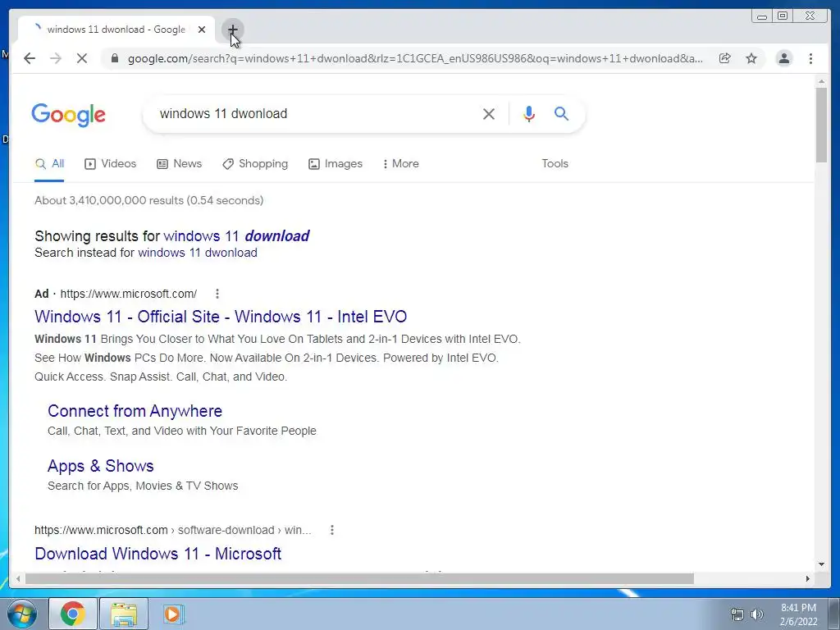Image resolution: width=840 pixels, height=630 pixels.
Task: Click the vertical scrollbar down arrow
Action: point(821,564)
